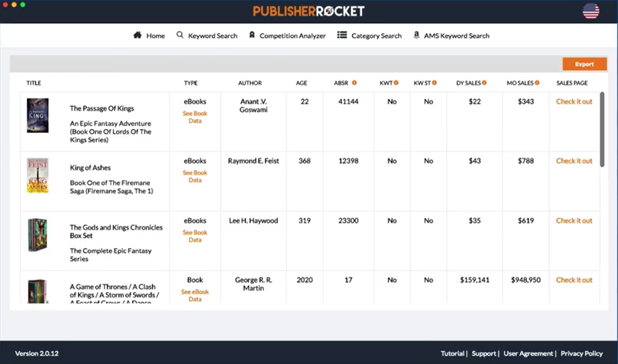
Task: Open the User Agreement footer link
Action: [528, 353]
